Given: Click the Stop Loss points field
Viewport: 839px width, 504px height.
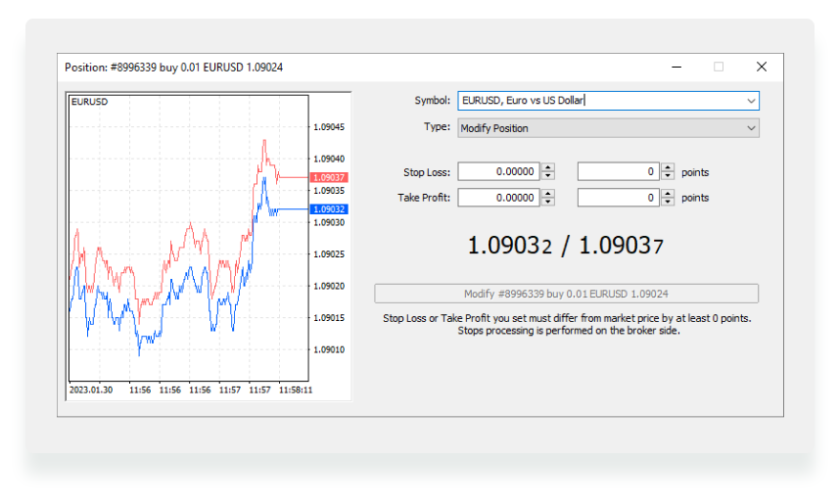Looking at the screenshot, I should (x=619, y=171).
